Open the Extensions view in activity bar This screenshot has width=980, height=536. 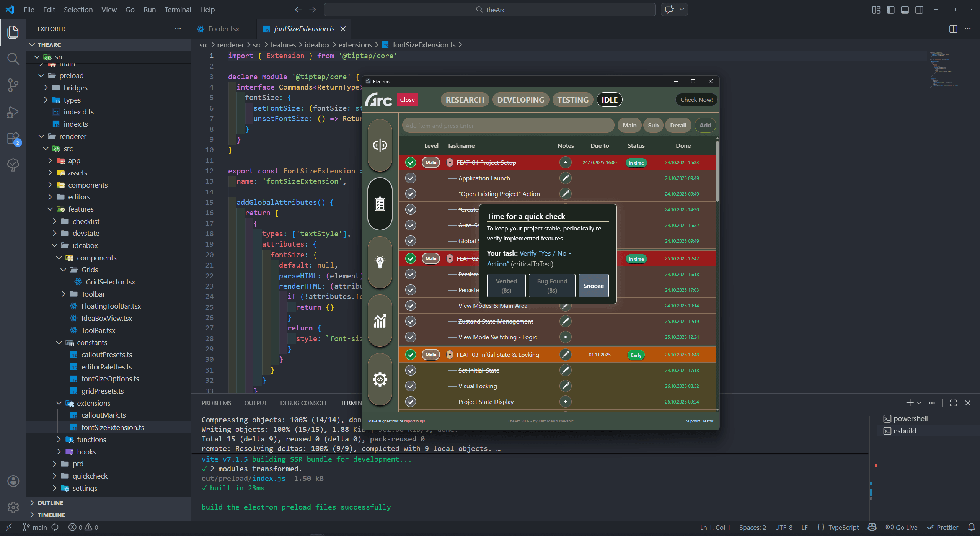tap(13, 139)
